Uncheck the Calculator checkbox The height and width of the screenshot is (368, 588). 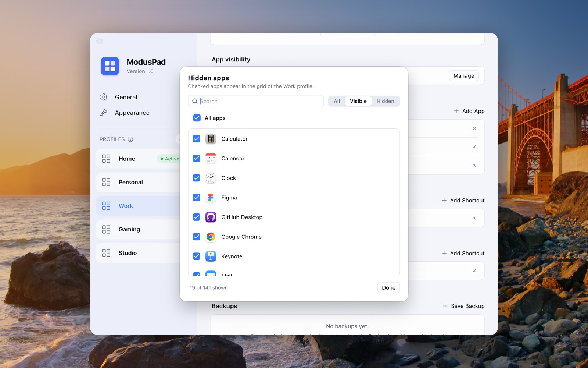click(197, 139)
